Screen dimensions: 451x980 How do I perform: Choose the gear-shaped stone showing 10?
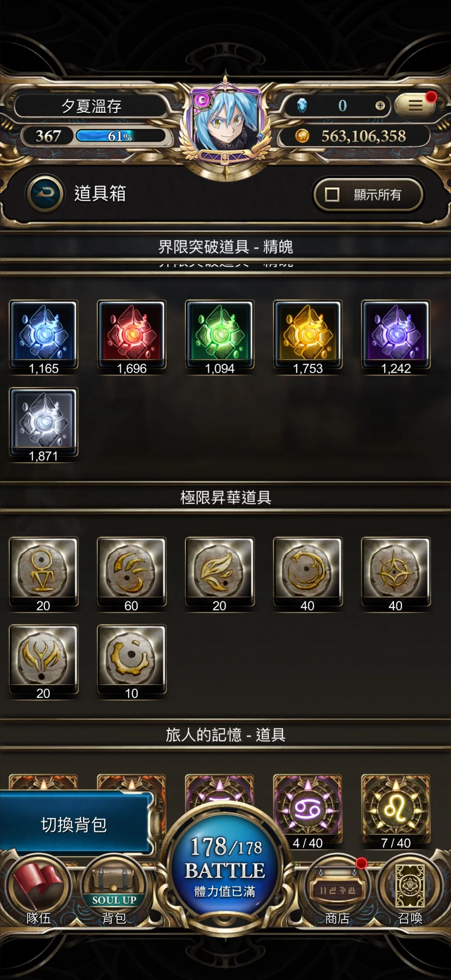click(x=131, y=662)
